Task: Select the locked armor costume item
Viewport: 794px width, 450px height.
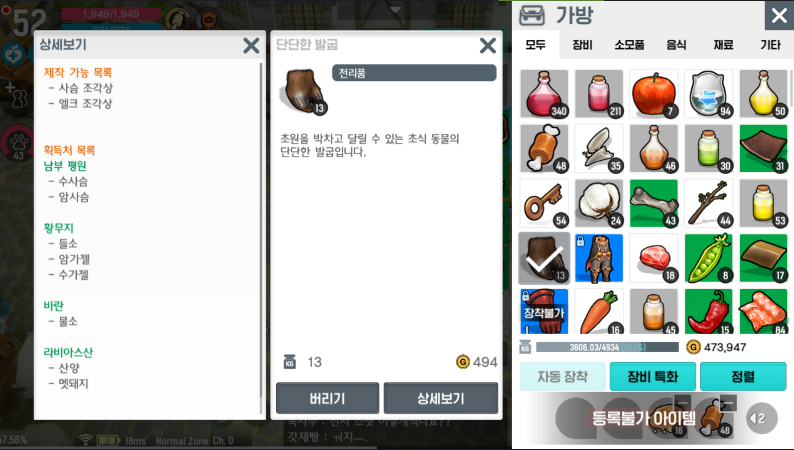Action: 599,258
